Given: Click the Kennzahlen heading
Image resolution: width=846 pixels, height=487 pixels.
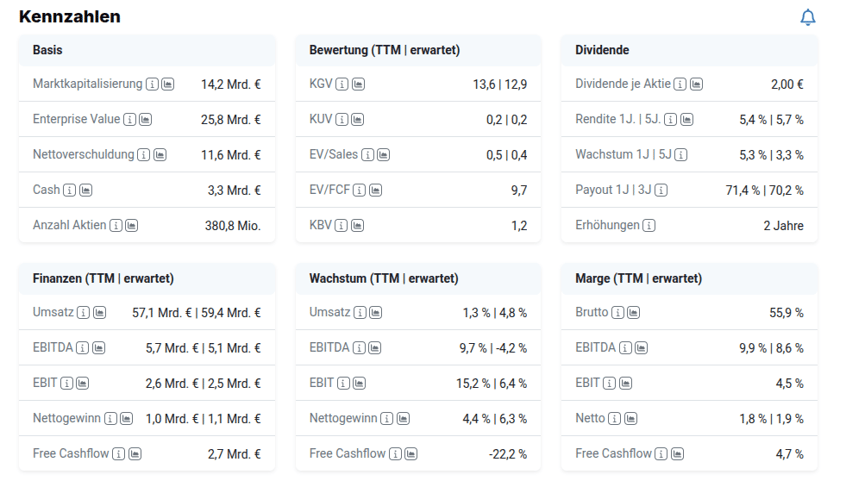Looking at the screenshot, I should [x=69, y=17].
